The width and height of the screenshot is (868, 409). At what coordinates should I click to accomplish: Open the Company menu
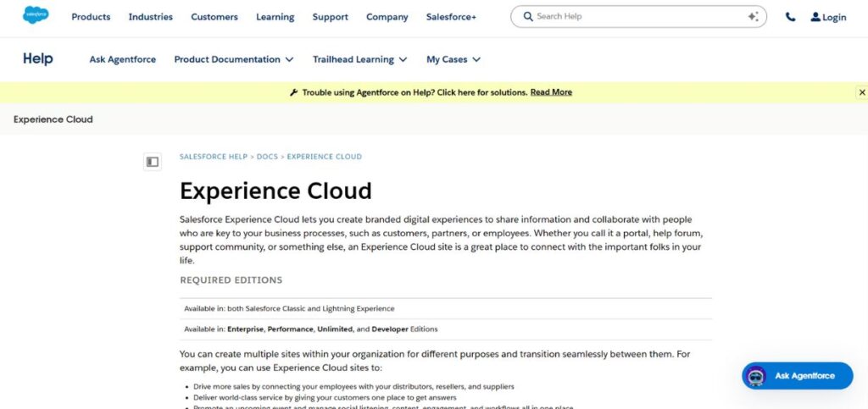387,17
